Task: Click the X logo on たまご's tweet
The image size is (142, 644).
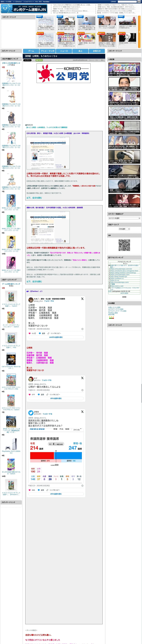Action: (x=82, y=299)
